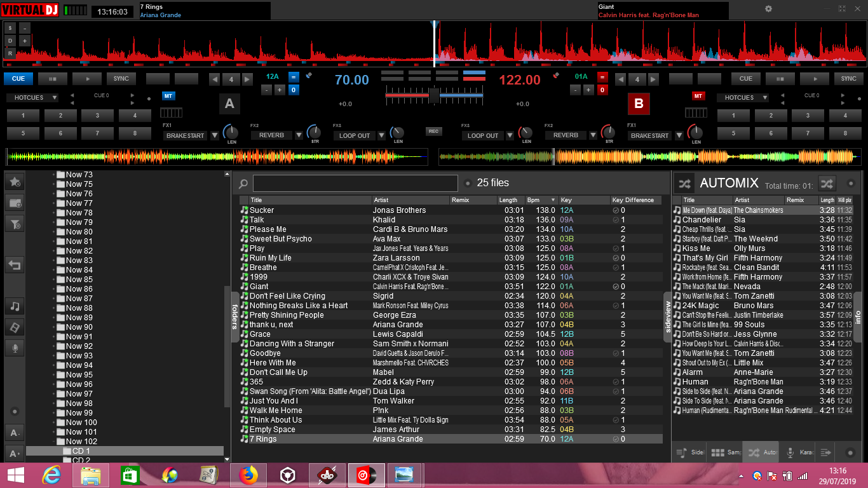Click deck B hotcue 8 pad
The image size is (868, 488).
[844, 133]
